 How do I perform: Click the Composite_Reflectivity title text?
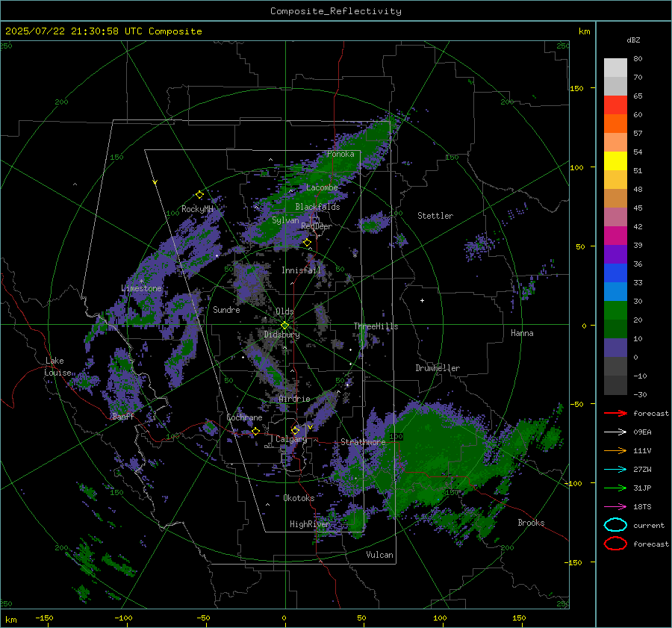(x=336, y=11)
